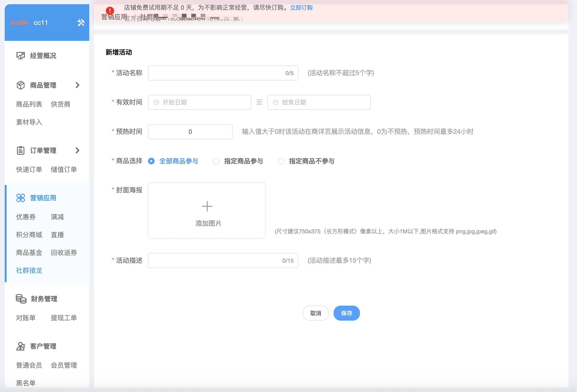
Task: Click the 财务管理 coins icon
Action: click(21, 299)
